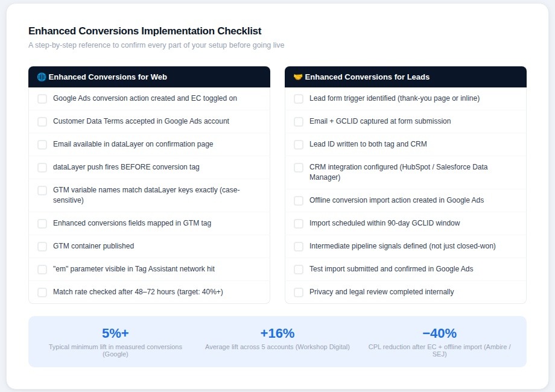Viewport: 555px width, 392px height.
Task: Check the CRM integration configured checkbox
Action: coord(299,168)
